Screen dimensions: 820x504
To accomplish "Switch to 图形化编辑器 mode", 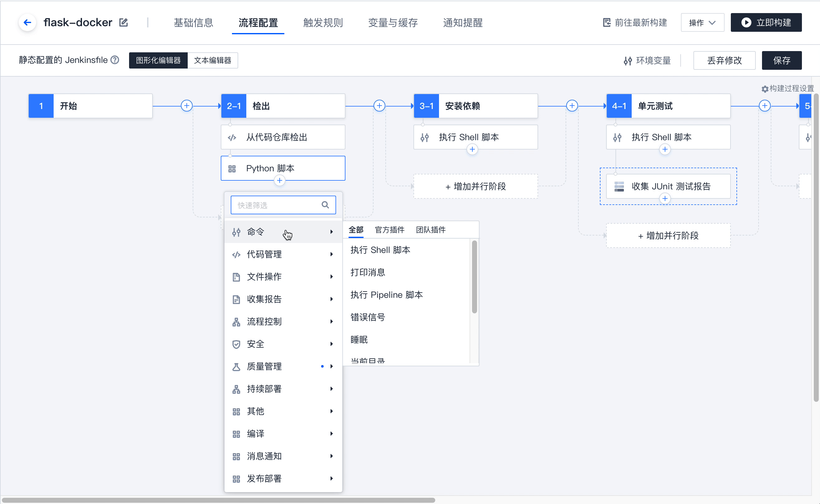I will (x=158, y=60).
